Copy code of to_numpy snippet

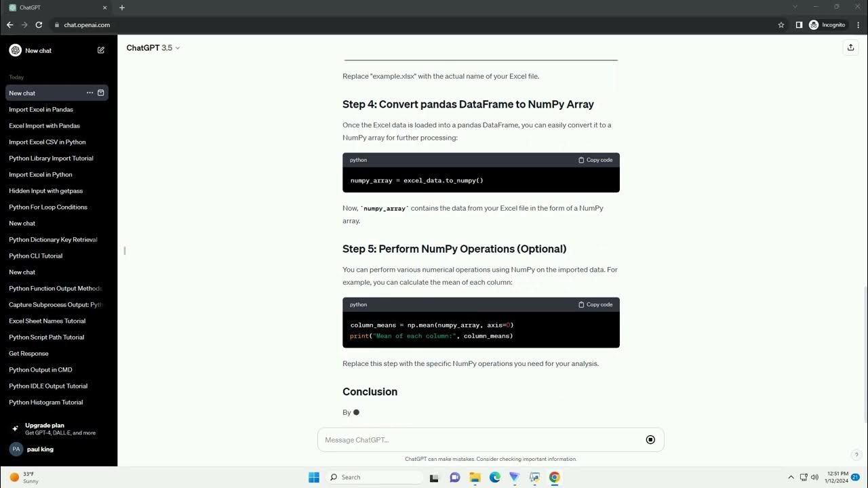(x=595, y=160)
